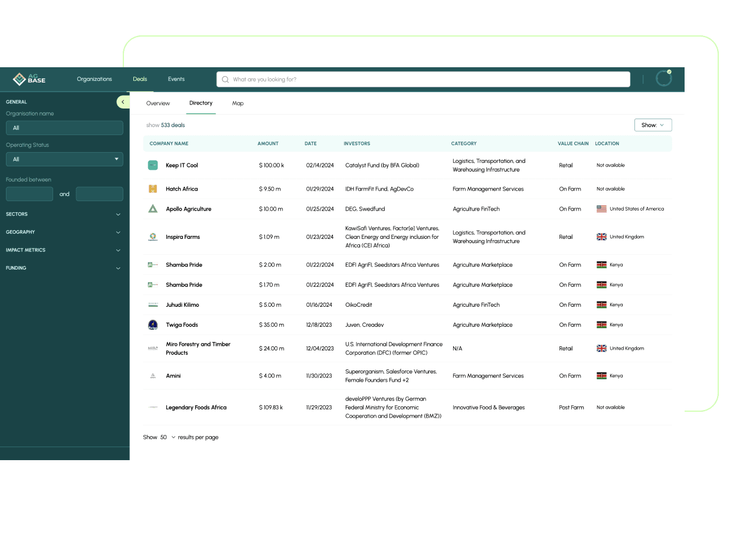
Task: Click the 01/16/2024 date cell
Action: pos(319,305)
